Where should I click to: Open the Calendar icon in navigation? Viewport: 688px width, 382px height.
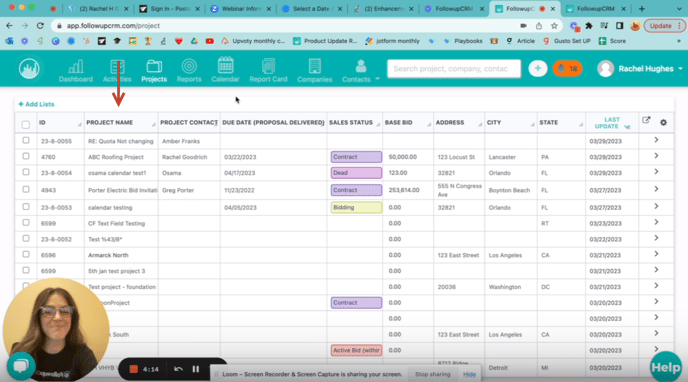coord(225,65)
